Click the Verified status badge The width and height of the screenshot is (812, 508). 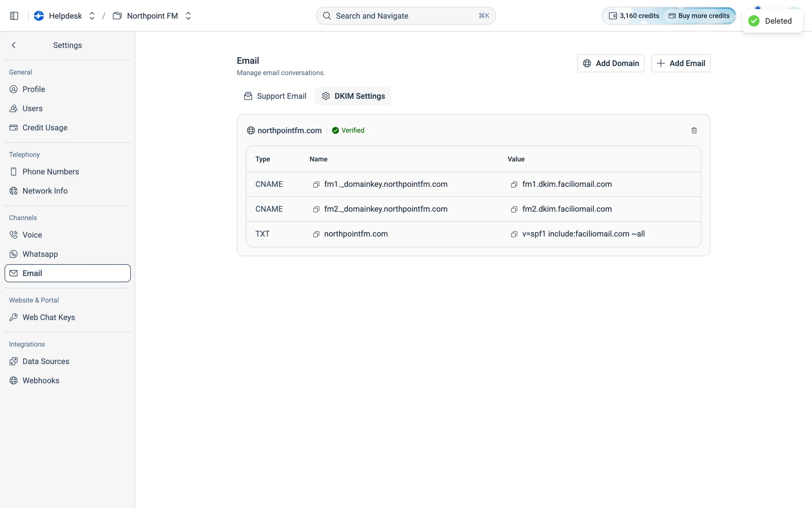pyautogui.click(x=348, y=130)
